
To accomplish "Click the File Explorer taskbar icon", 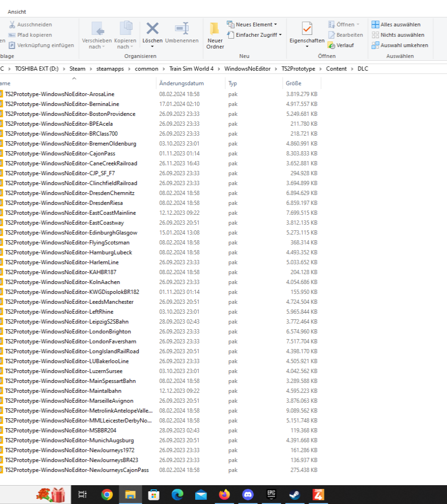I will 130,495.
